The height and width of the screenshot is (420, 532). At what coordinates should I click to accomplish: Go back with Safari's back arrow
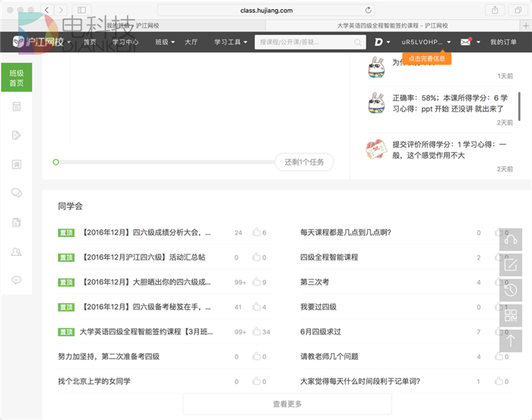point(47,10)
